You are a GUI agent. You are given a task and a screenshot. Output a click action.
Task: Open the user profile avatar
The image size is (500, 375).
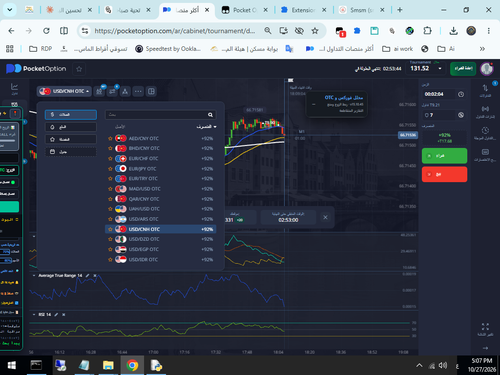(487, 69)
